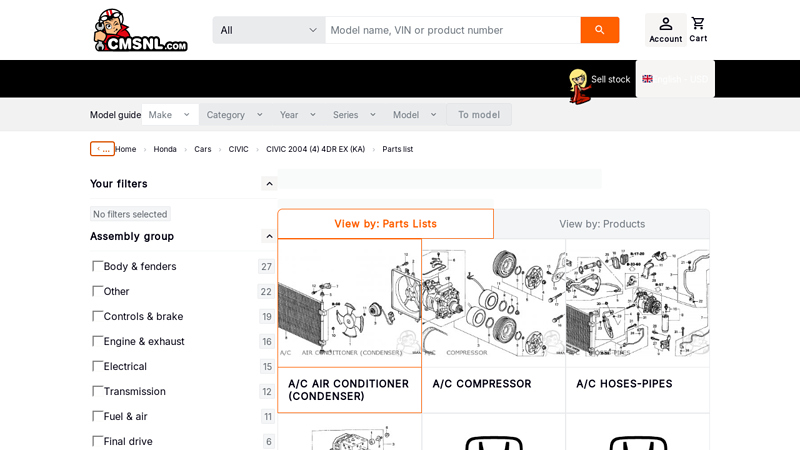The image size is (800, 450).
Task: Click the To model button
Action: coord(479,115)
